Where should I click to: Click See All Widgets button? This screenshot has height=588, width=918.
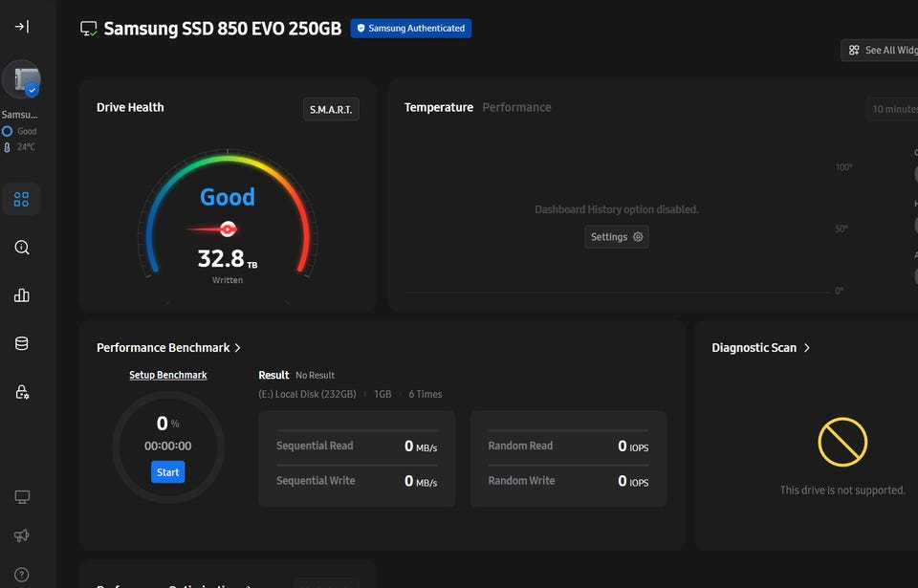(x=881, y=50)
